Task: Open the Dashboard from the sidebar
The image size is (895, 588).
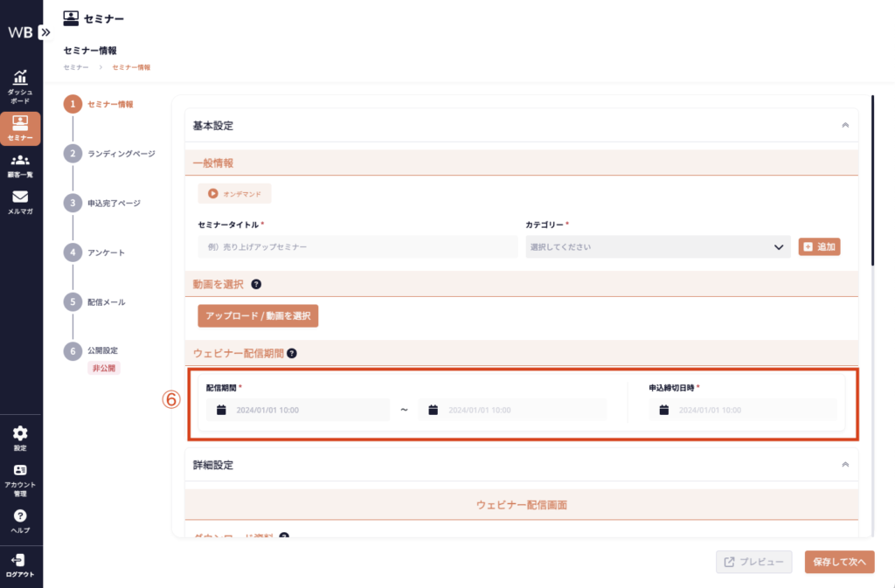Action: pyautogui.click(x=20, y=86)
